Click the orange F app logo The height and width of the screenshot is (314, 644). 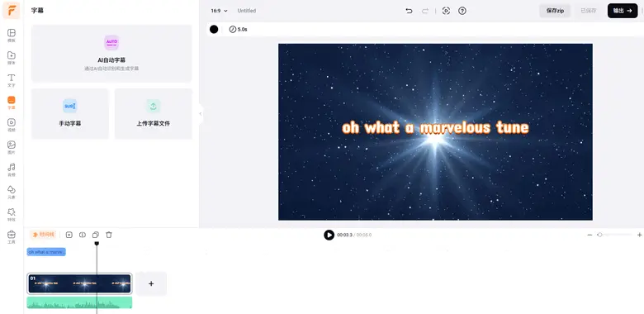pos(11,11)
